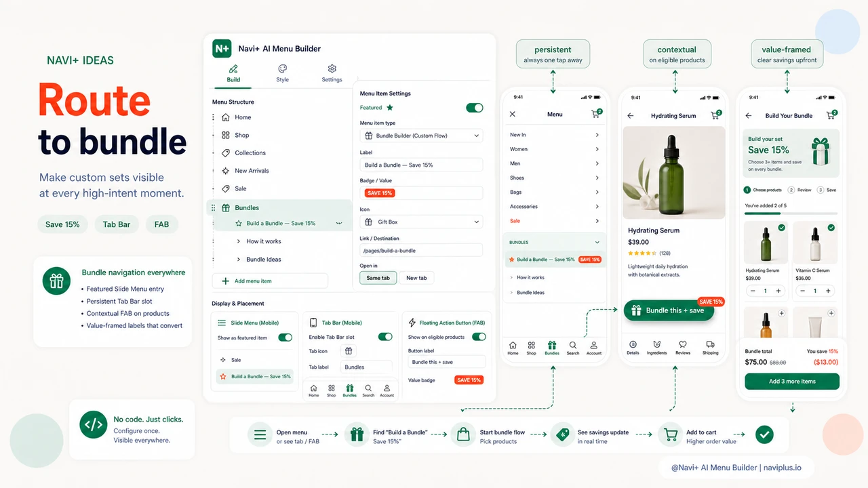Open cart icon on Build Your Bundle screen

tap(832, 115)
